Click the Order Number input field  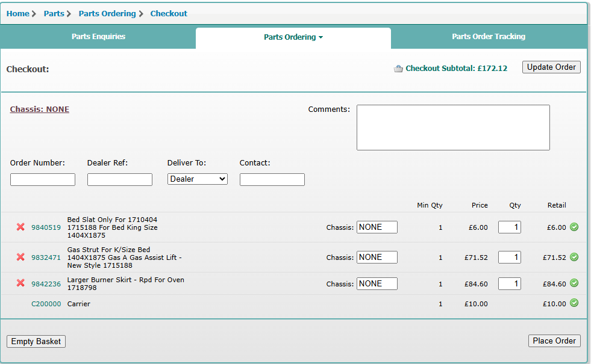[x=43, y=179]
